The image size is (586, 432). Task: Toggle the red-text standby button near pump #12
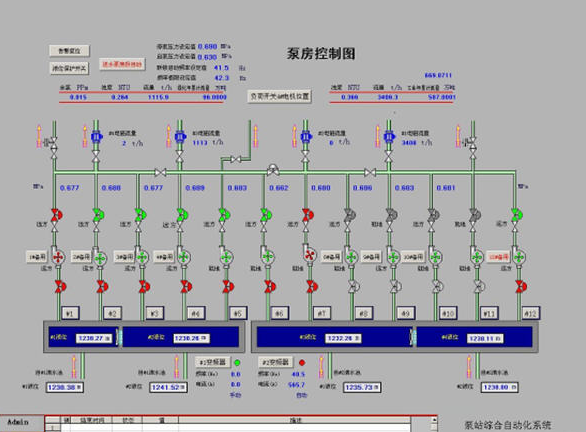pos(498,257)
